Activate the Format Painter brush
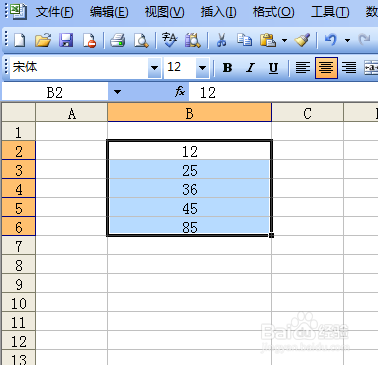Image resolution: width=378 pixels, height=365 pixels. pos(302,40)
